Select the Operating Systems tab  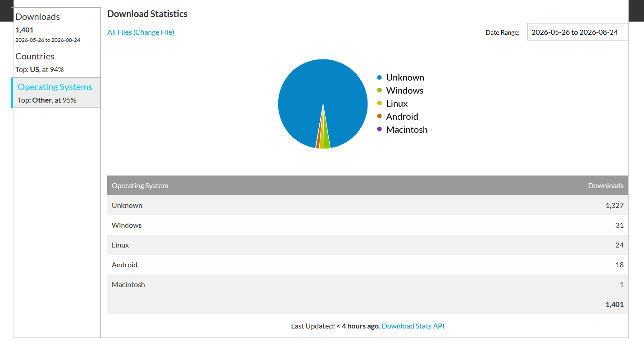click(x=56, y=93)
